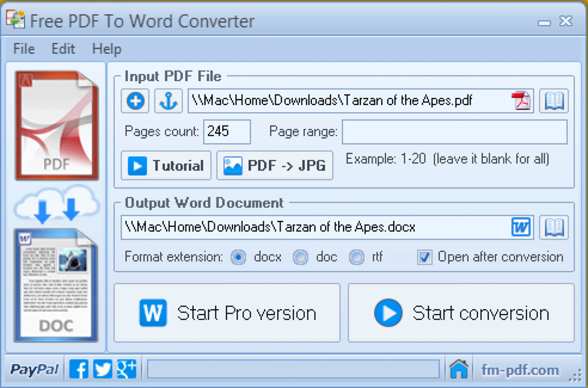Select the doc format radio button

(x=300, y=257)
